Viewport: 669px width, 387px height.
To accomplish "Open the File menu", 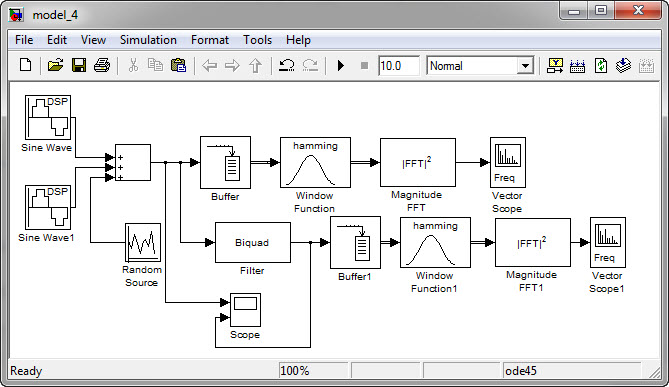I will tap(24, 40).
